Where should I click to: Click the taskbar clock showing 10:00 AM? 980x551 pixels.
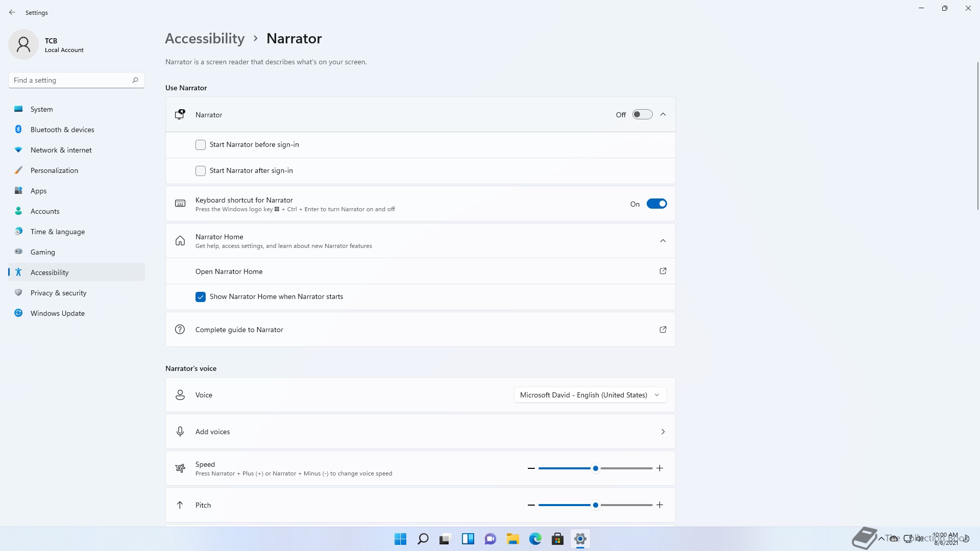pos(945,539)
